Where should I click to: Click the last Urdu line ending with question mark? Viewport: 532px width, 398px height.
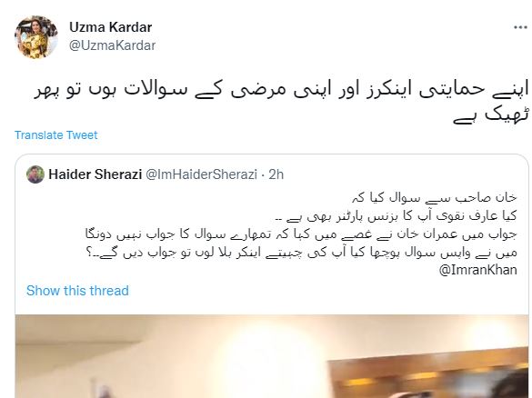click(x=302, y=253)
